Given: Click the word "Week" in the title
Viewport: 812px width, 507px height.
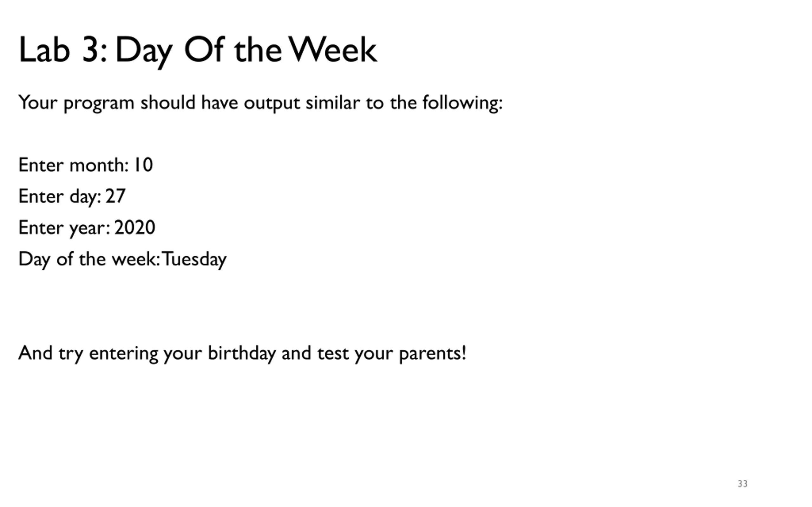Looking at the screenshot, I should pyautogui.click(x=333, y=50).
